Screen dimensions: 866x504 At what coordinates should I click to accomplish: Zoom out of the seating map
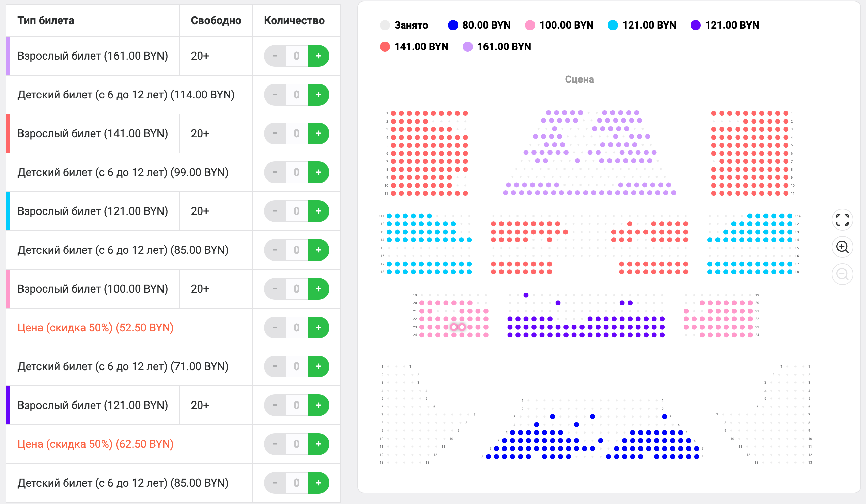point(842,274)
